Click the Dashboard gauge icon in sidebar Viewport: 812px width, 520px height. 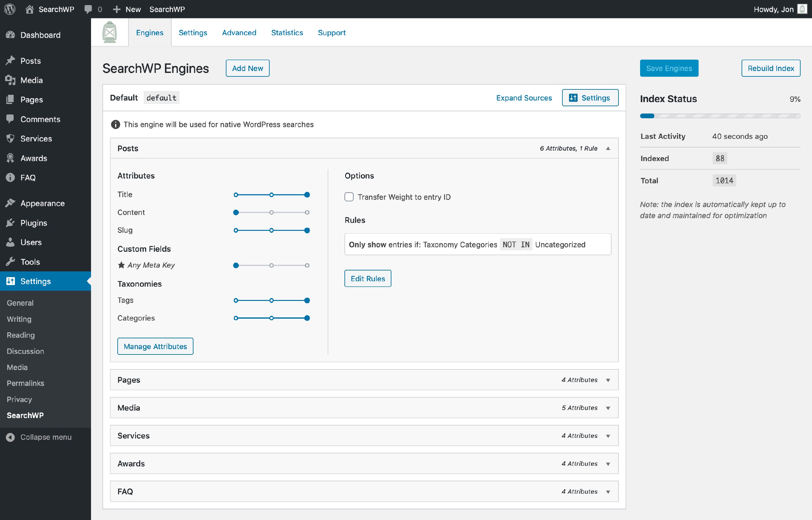(10, 35)
